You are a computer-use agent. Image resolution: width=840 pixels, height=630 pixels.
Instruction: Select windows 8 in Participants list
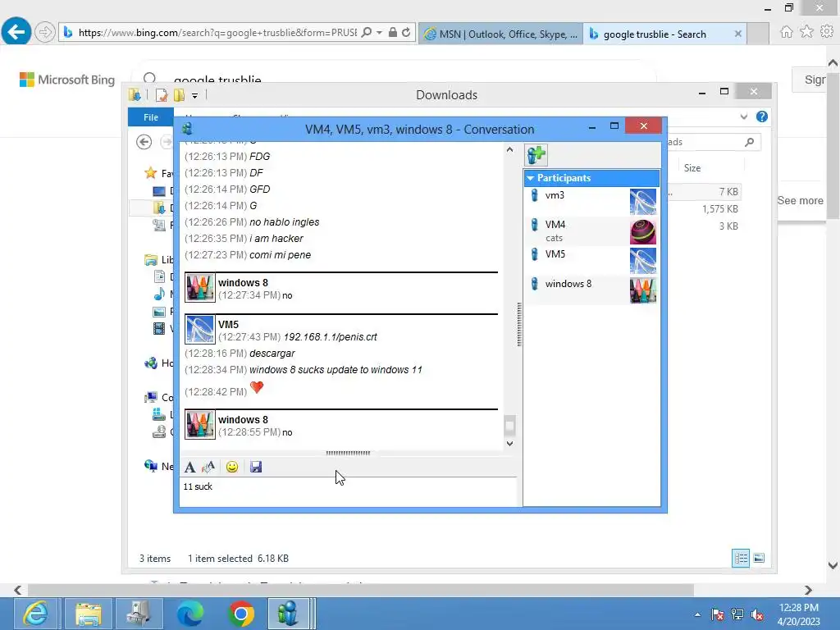(591, 290)
